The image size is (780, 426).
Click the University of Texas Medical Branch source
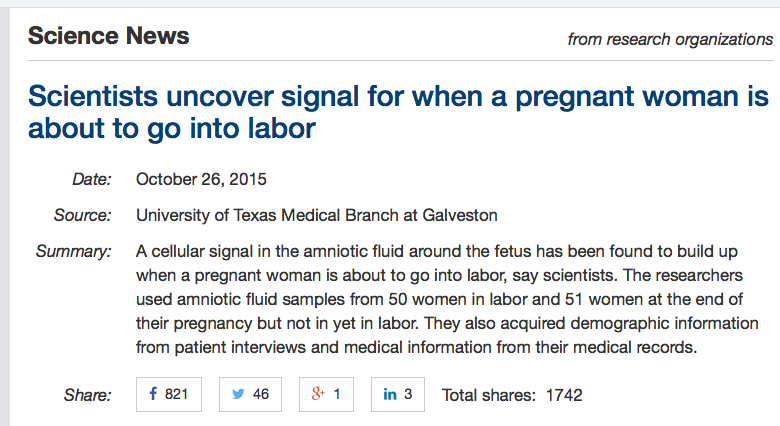(317, 215)
